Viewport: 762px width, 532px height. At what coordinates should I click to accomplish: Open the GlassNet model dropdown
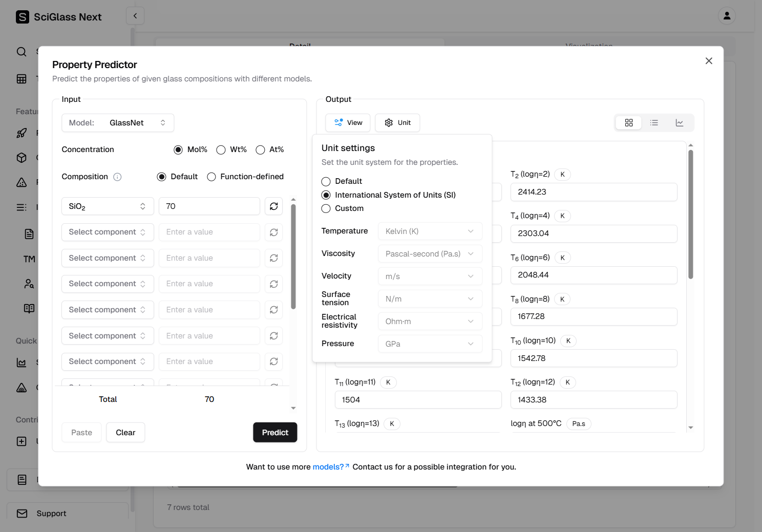(118, 123)
